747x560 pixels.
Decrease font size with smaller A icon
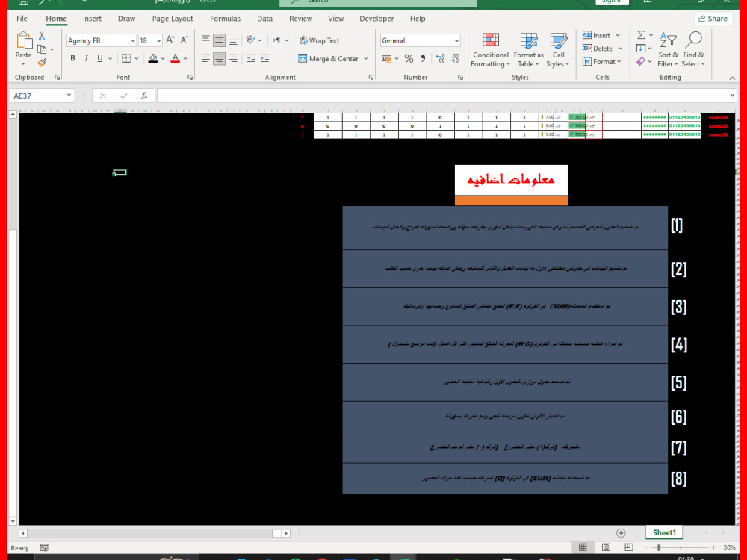click(x=184, y=40)
